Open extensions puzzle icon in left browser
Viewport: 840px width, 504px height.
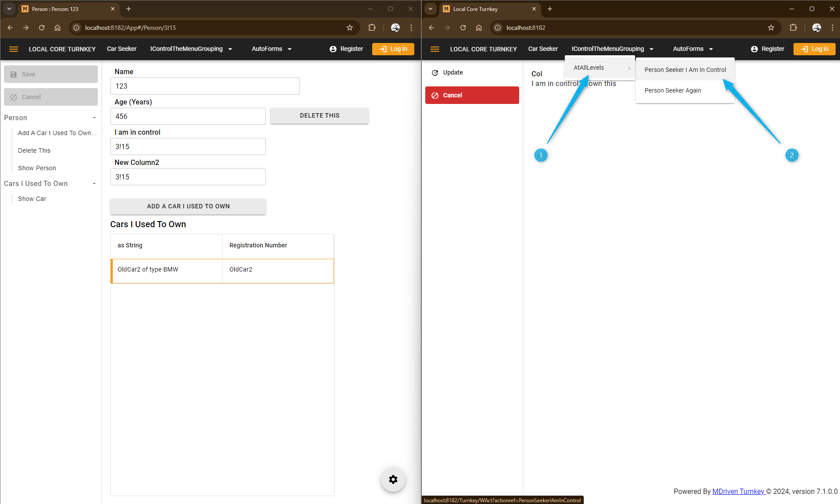[372, 28]
